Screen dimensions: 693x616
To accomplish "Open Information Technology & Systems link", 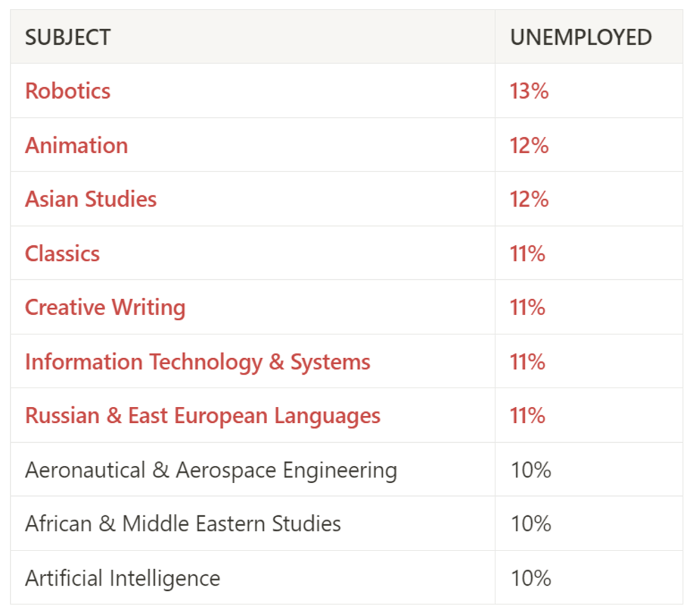I will pos(198,362).
